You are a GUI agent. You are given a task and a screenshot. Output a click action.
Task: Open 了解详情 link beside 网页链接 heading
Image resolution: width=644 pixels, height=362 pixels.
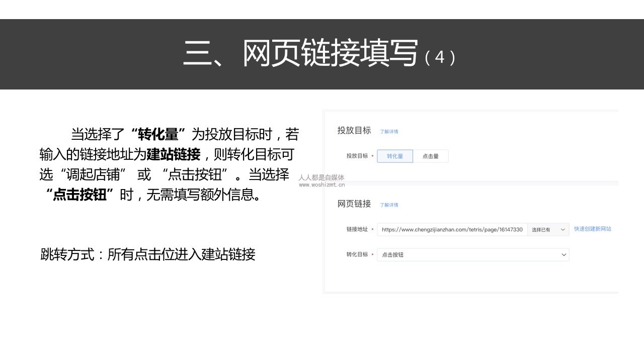point(389,205)
